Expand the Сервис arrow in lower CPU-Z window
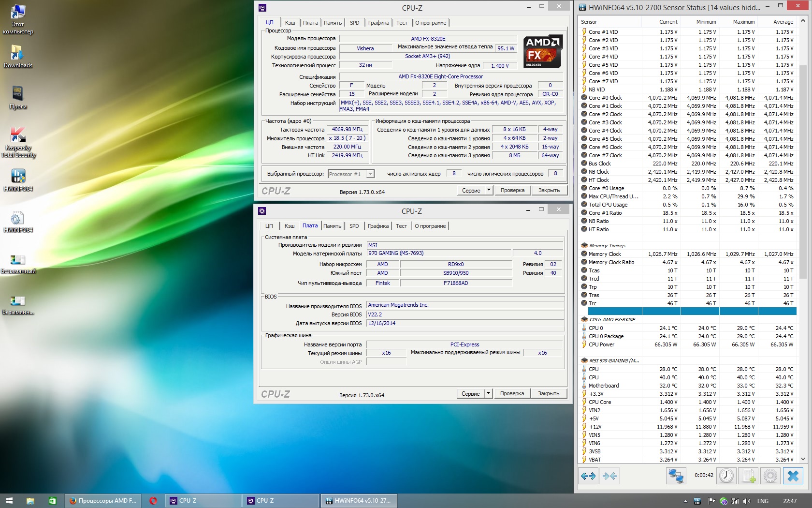The image size is (812, 508). pyautogui.click(x=488, y=393)
